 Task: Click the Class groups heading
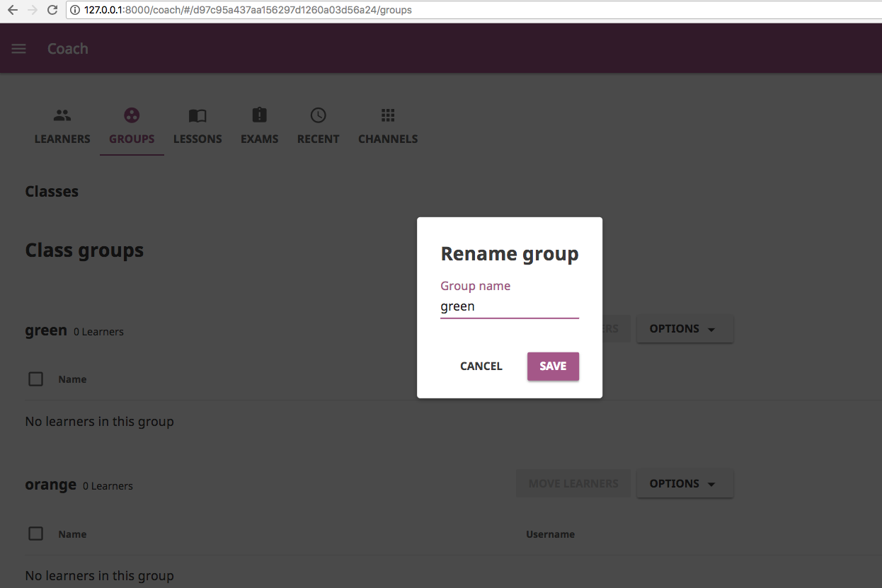click(84, 250)
